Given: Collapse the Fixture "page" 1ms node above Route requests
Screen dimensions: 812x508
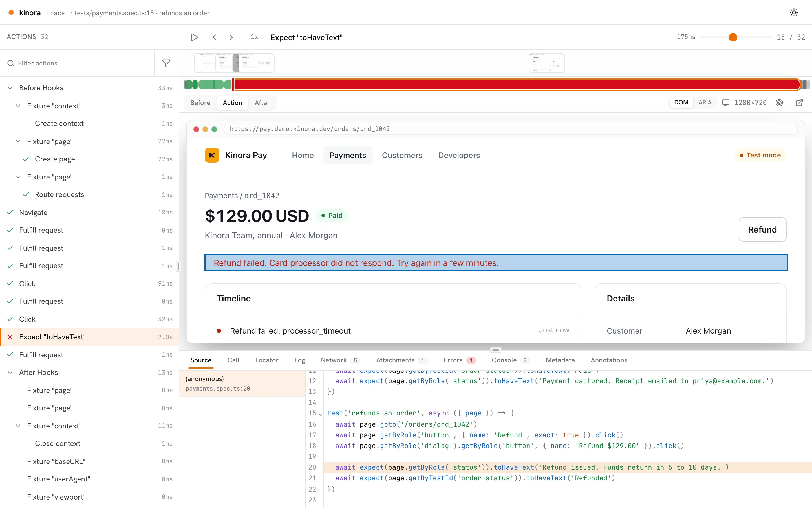Looking at the screenshot, I should 18,177.
